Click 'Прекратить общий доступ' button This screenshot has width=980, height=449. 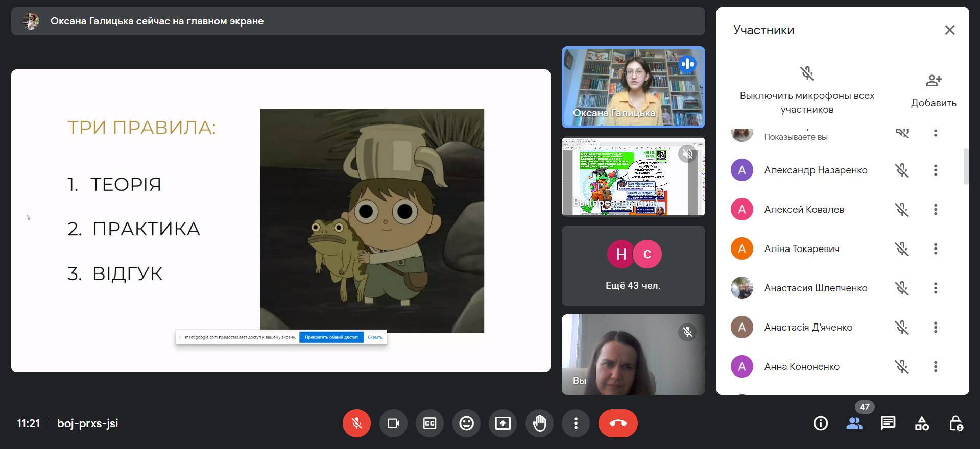pos(331,337)
